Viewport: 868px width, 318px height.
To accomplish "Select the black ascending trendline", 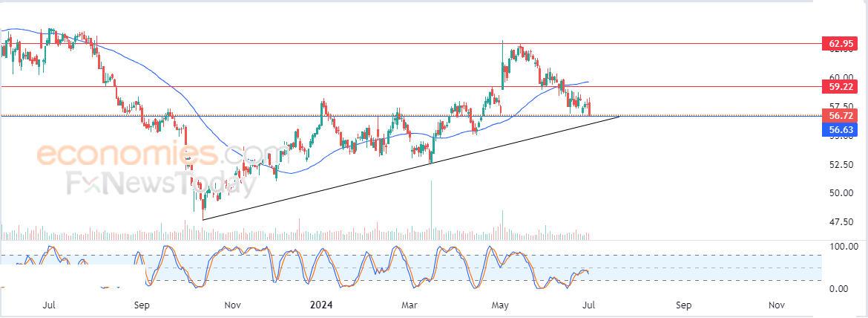I will pyautogui.click(x=411, y=168).
